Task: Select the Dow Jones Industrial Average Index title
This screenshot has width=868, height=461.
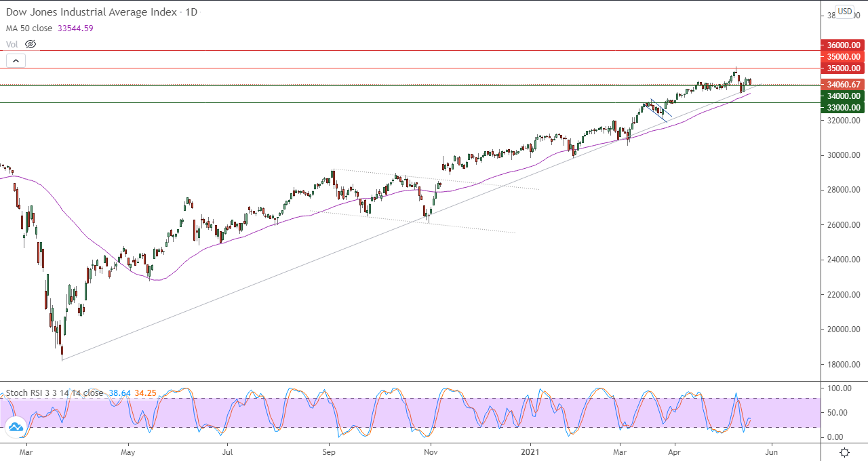Action: click(92, 12)
